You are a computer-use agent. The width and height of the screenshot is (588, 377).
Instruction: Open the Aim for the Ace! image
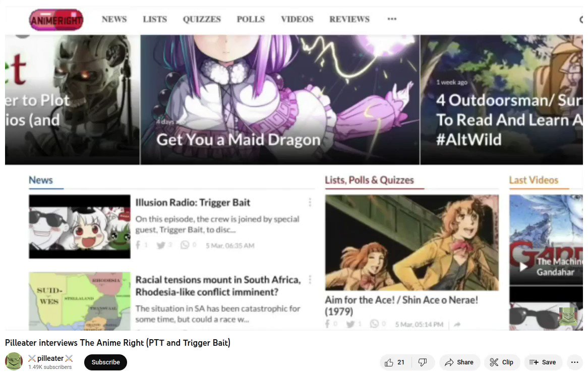[x=412, y=243]
